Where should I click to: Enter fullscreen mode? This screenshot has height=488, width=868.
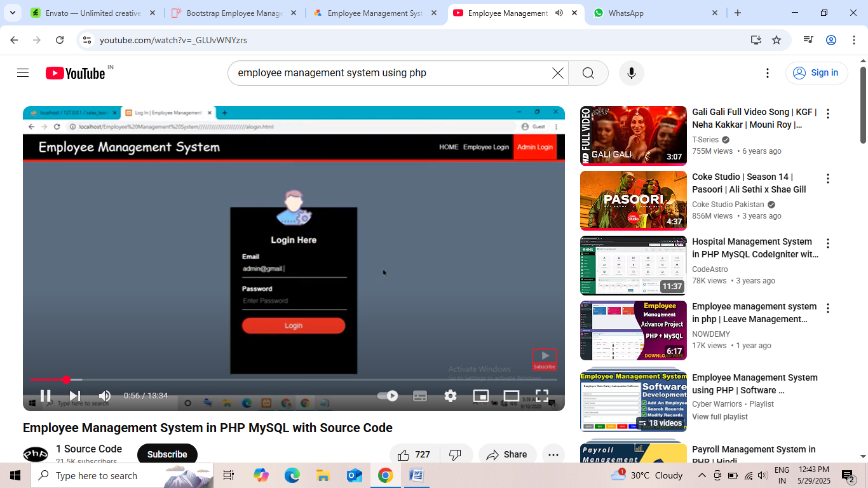point(541,396)
